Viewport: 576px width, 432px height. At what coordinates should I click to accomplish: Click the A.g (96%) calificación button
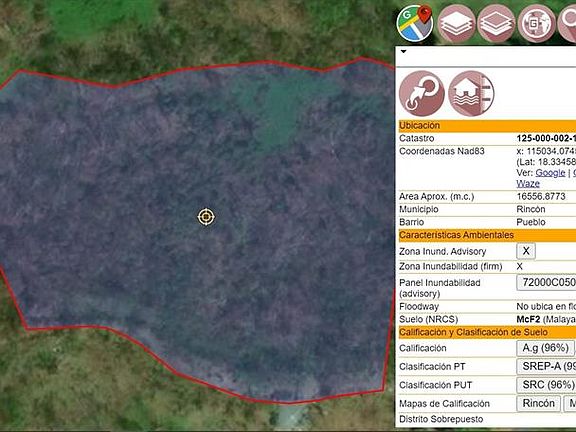[545, 348]
